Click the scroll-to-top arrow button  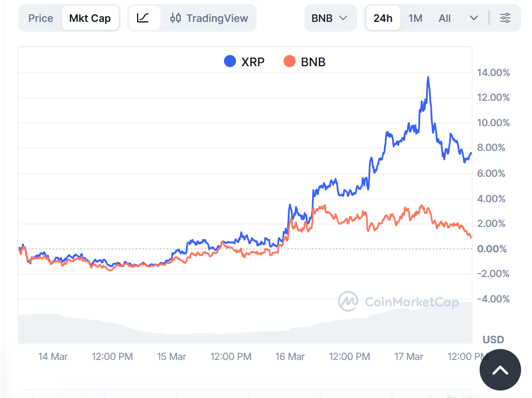coord(500,370)
